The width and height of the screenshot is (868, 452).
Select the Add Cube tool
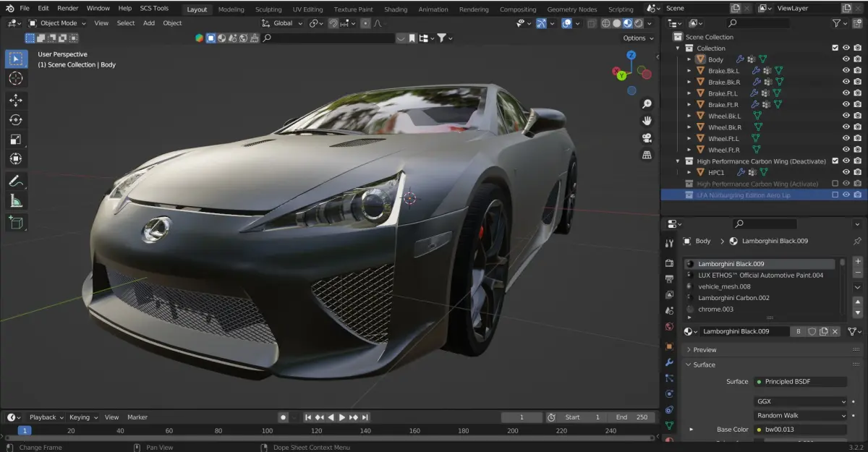pyautogui.click(x=16, y=223)
